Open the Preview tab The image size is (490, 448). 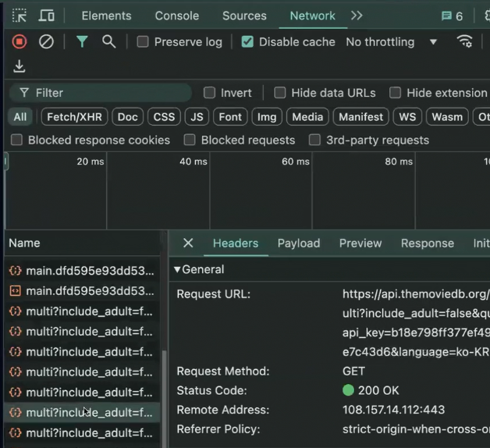[360, 244]
